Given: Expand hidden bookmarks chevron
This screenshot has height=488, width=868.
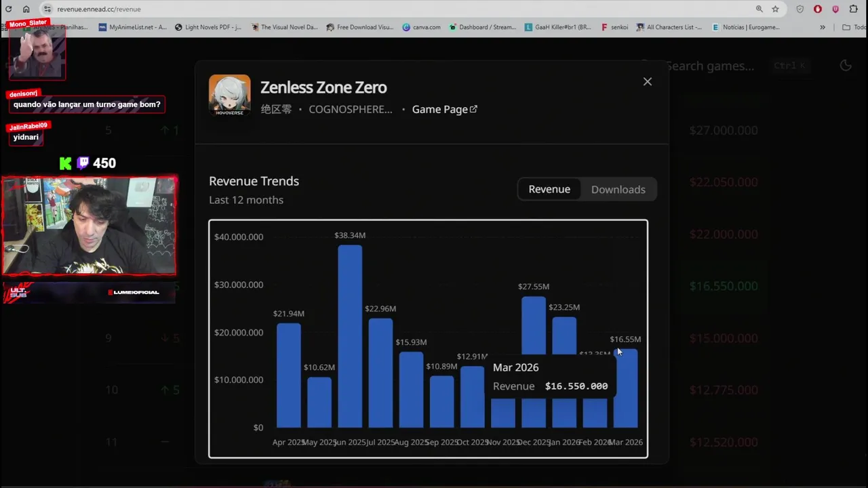Looking at the screenshot, I should click(x=823, y=27).
